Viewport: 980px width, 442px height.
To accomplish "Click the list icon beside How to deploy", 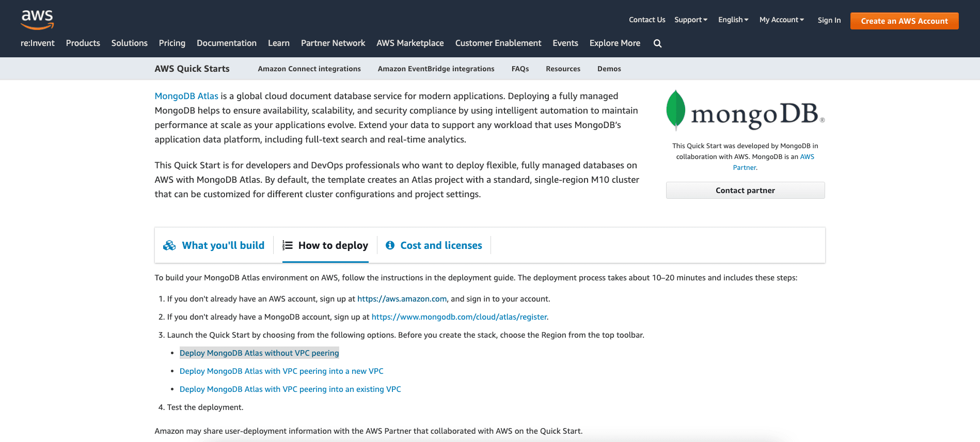I will [288, 246].
